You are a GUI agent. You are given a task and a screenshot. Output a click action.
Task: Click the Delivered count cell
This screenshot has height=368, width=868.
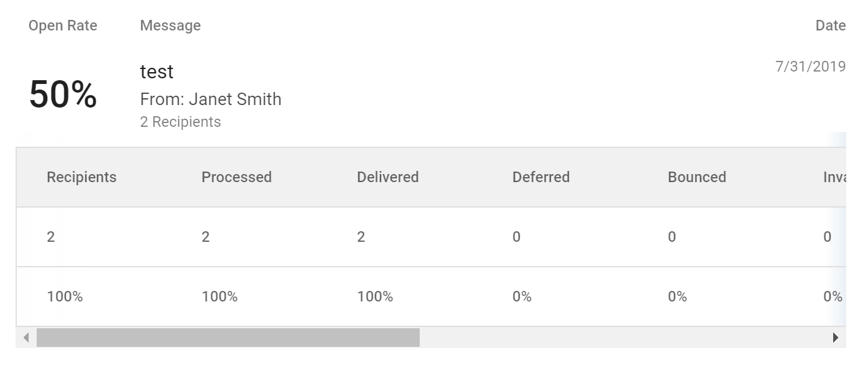[x=361, y=237]
